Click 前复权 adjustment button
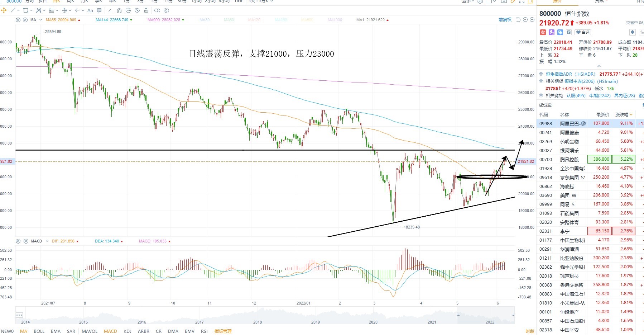Viewport: 644px width, 335px height. pos(505,20)
